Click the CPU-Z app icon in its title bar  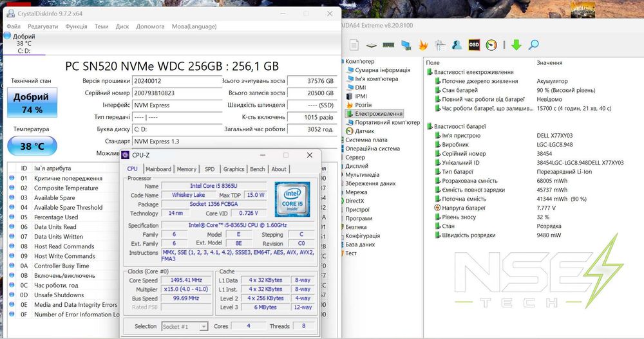click(126, 155)
